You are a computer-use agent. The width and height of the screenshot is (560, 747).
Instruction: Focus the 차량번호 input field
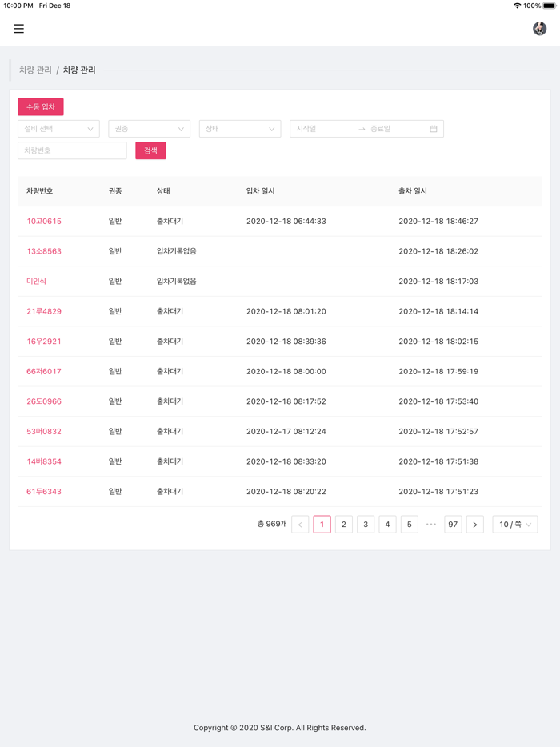(x=72, y=150)
